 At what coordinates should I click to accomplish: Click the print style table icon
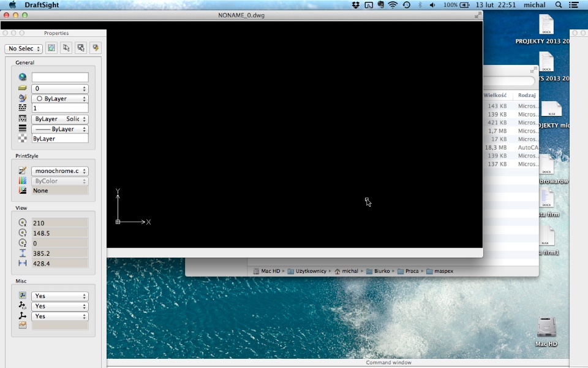pyautogui.click(x=23, y=171)
